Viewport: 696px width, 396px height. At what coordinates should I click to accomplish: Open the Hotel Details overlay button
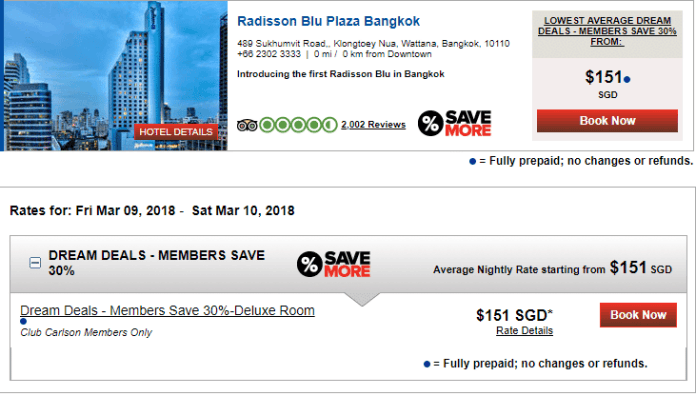point(176,132)
